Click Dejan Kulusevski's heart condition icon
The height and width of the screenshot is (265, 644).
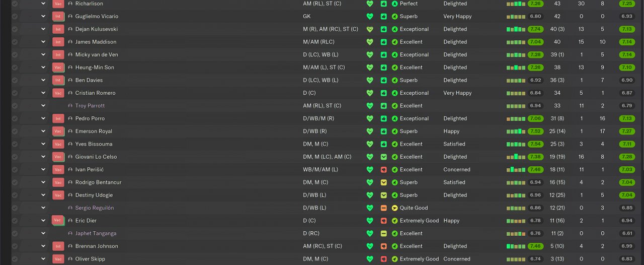pos(370,29)
